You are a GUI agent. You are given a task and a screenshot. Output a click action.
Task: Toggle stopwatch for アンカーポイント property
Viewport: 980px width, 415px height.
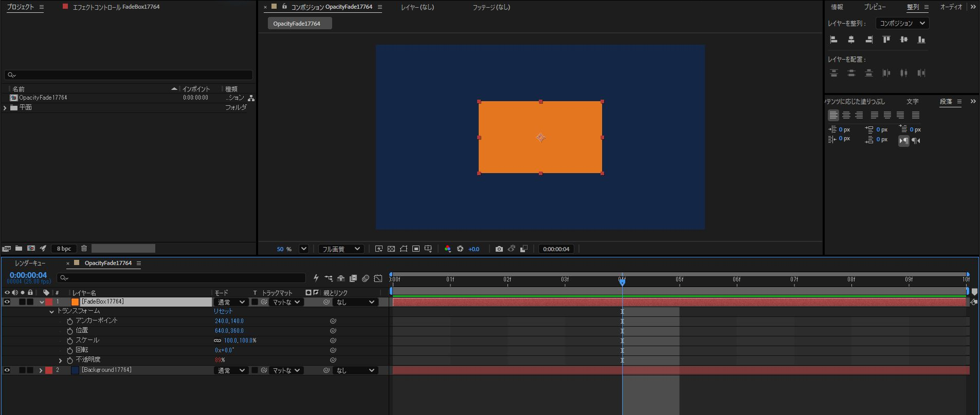pos(70,322)
